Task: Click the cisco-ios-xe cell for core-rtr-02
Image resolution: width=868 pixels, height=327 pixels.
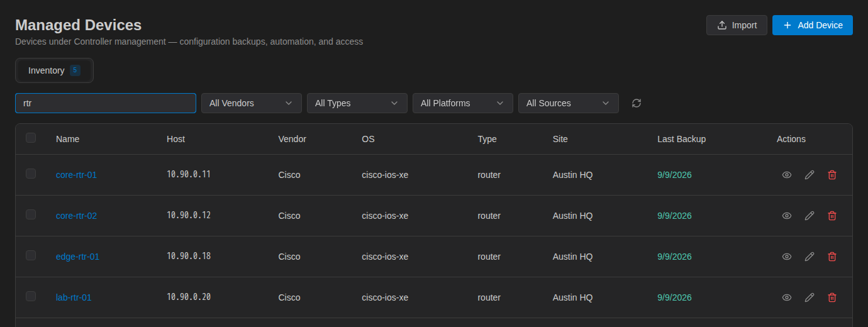Action: click(385, 216)
